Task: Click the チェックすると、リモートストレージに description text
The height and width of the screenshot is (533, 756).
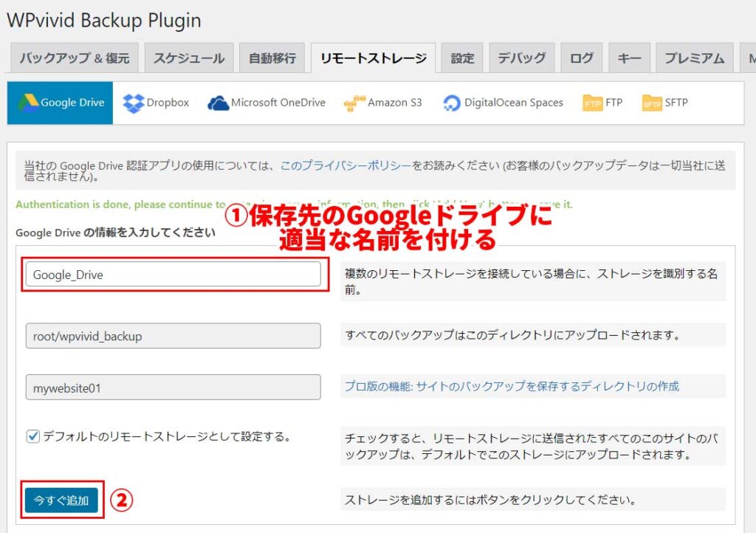Action: pos(532,446)
